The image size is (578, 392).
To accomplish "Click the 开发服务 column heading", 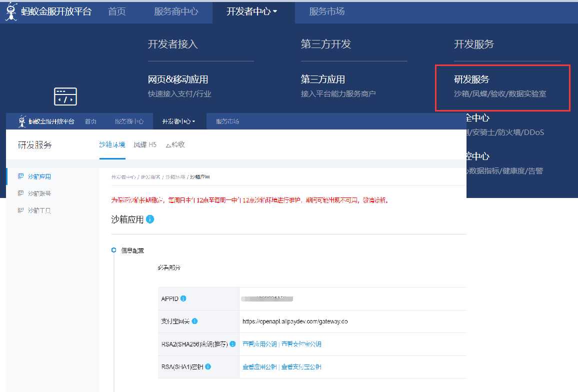I will pyautogui.click(x=473, y=44).
